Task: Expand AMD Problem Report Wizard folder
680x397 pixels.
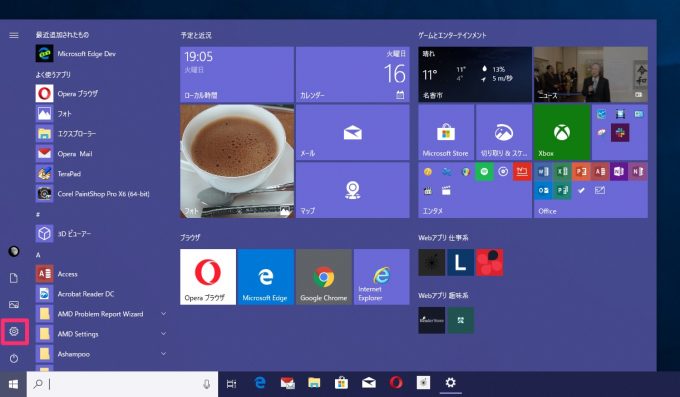Action: click(163, 313)
